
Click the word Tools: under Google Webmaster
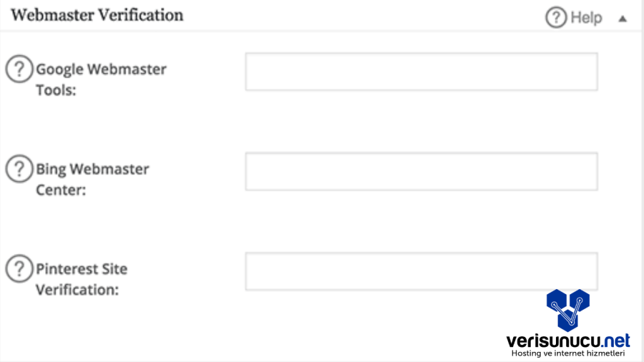pos(56,90)
